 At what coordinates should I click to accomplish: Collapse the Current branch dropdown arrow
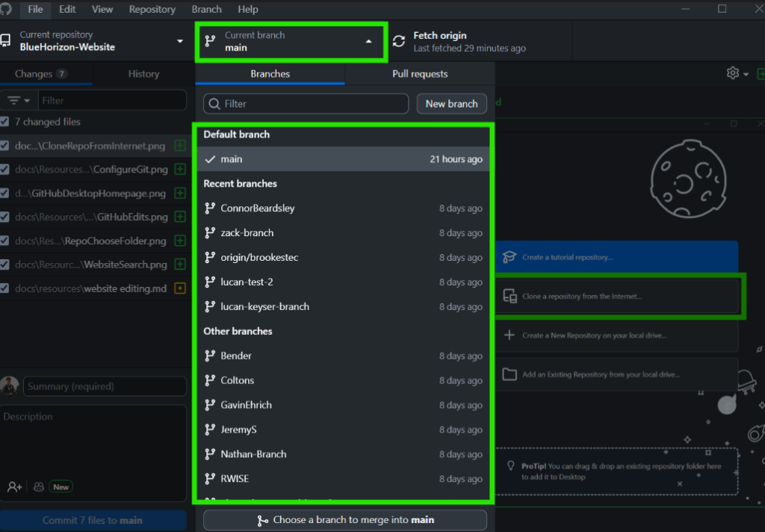click(369, 42)
